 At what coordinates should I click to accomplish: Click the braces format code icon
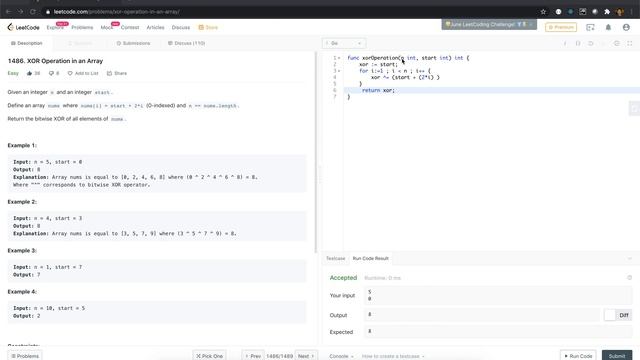point(578,43)
